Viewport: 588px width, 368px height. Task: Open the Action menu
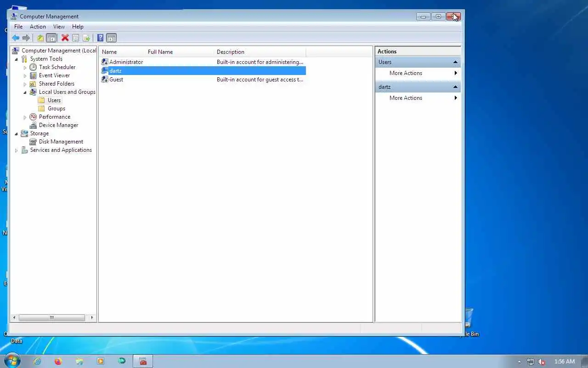coord(38,27)
